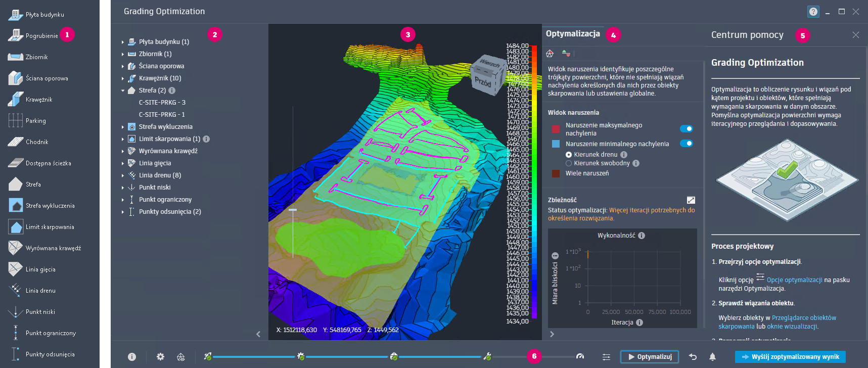The image size is (868, 368).
Task: Choose the Ściana oporowa tool in the left palette
Action: tap(38, 78)
